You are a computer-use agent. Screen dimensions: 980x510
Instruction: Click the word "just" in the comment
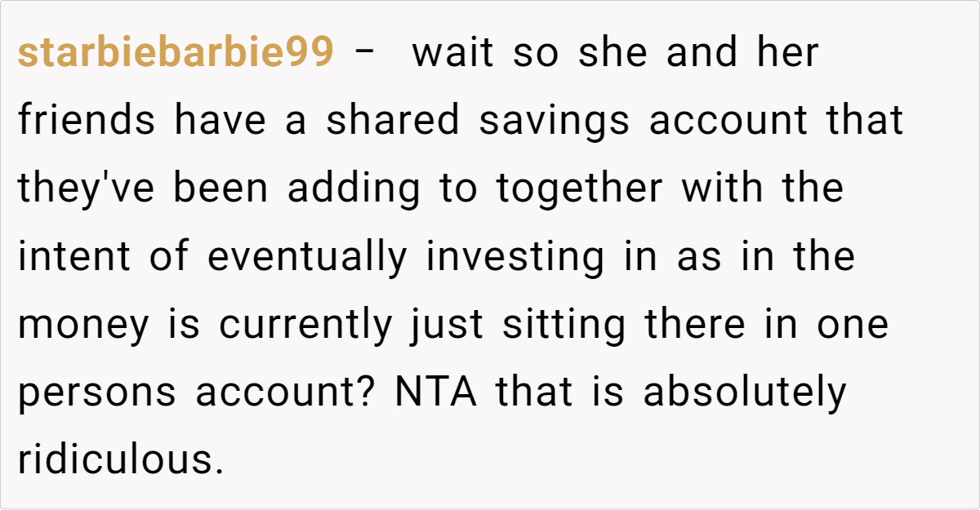pos(447,324)
